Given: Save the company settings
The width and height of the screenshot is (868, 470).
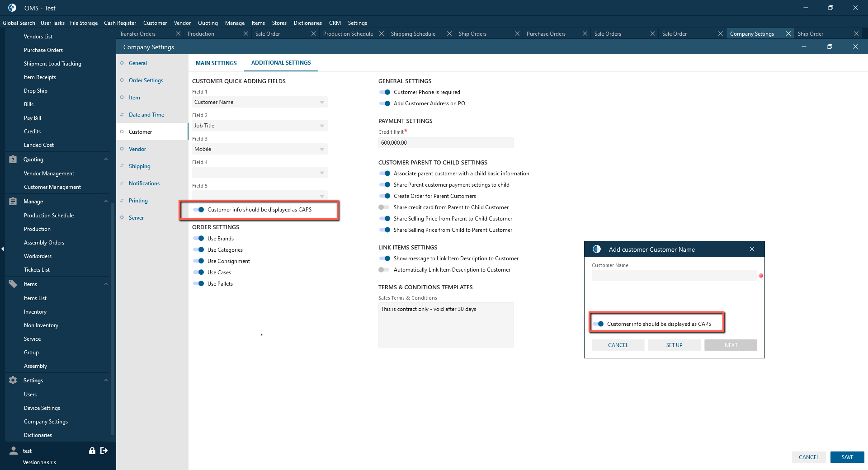Looking at the screenshot, I should point(847,457).
